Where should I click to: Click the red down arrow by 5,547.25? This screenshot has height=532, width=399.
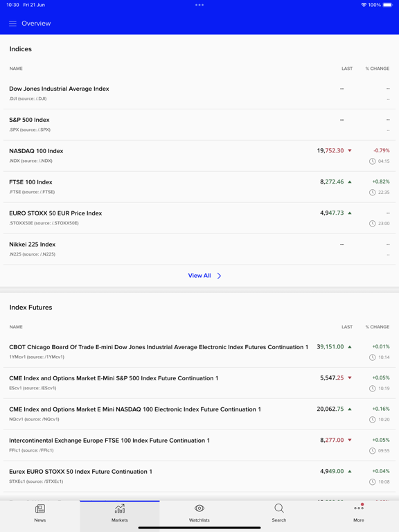pyautogui.click(x=350, y=378)
